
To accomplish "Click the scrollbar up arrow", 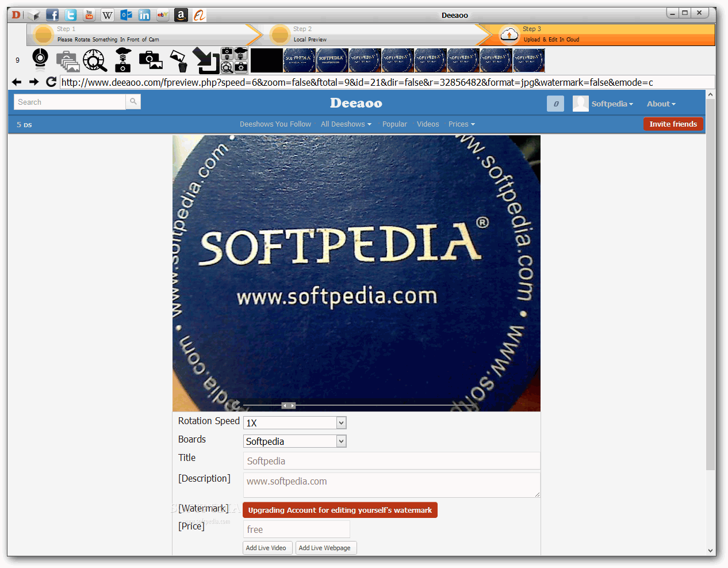I will click(711, 94).
